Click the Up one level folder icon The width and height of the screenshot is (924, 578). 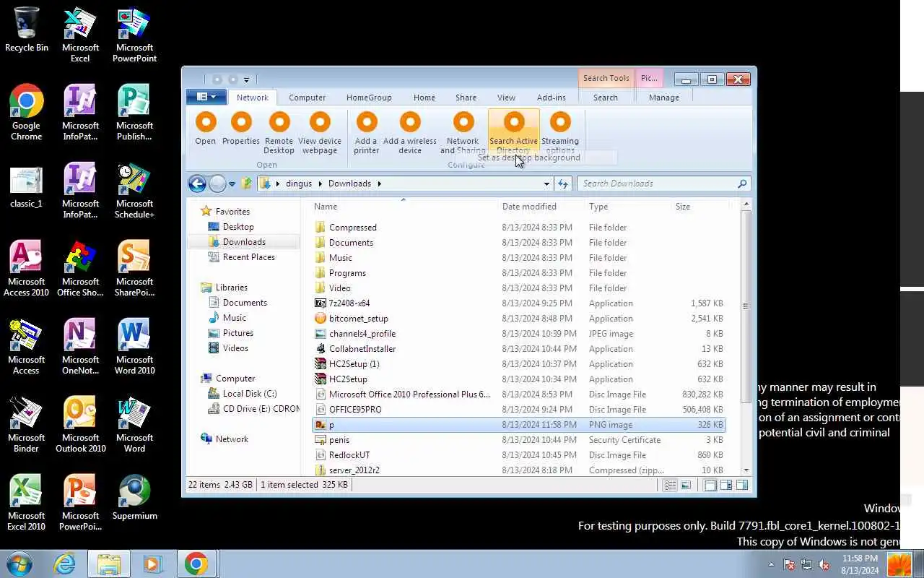[x=247, y=184]
